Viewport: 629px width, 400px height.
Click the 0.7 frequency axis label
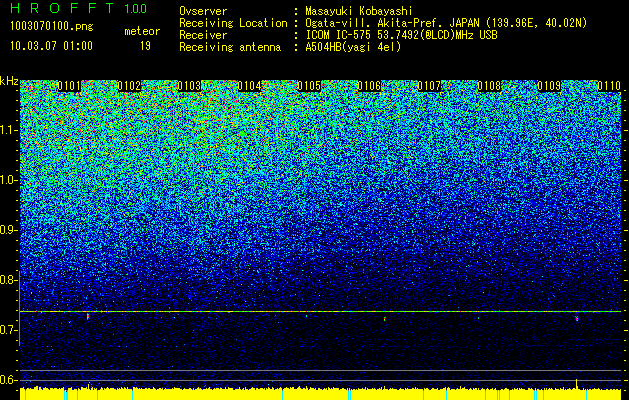tap(9, 330)
